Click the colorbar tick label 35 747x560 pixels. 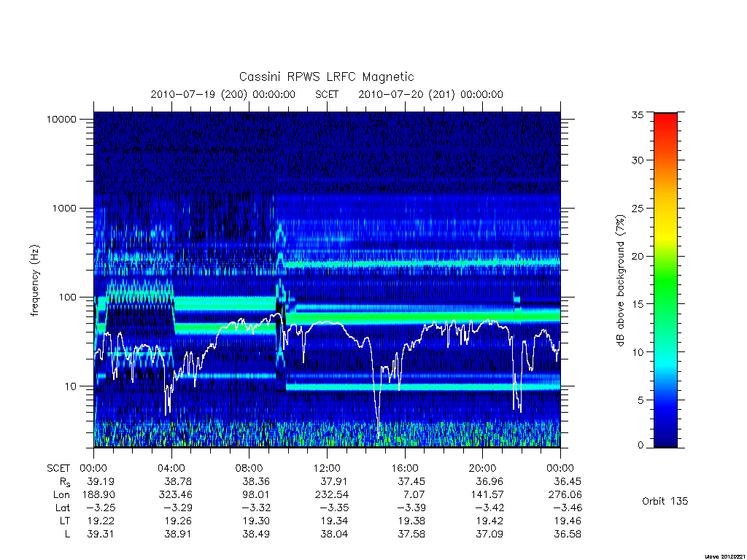click(638, 114)
